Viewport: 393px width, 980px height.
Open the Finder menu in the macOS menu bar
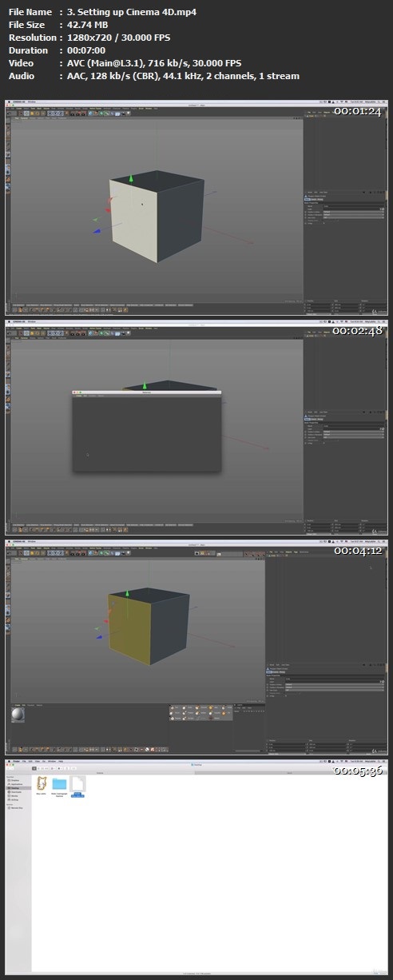coord(17,762)
